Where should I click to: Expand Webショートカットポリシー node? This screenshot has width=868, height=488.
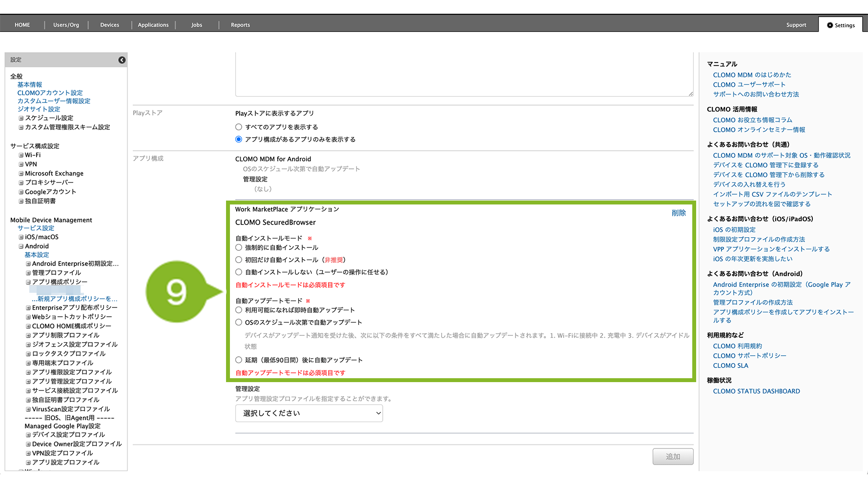point(28,317)
